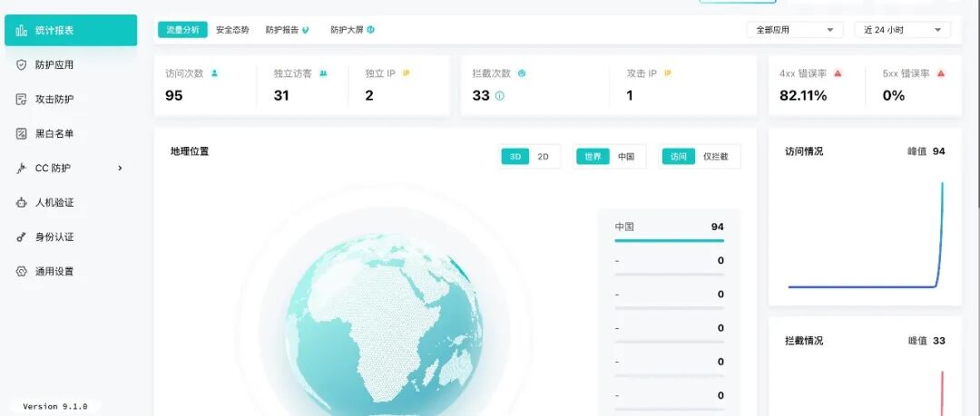Screen dimensions: 980x416
Task: Go to 统计报表 in the sidebar
Action: [71, 30]
